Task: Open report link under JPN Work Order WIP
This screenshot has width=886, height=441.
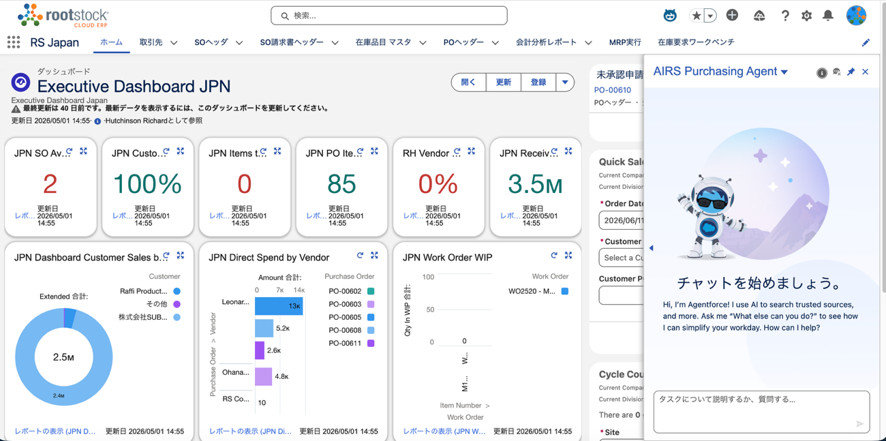Action: 445,431
